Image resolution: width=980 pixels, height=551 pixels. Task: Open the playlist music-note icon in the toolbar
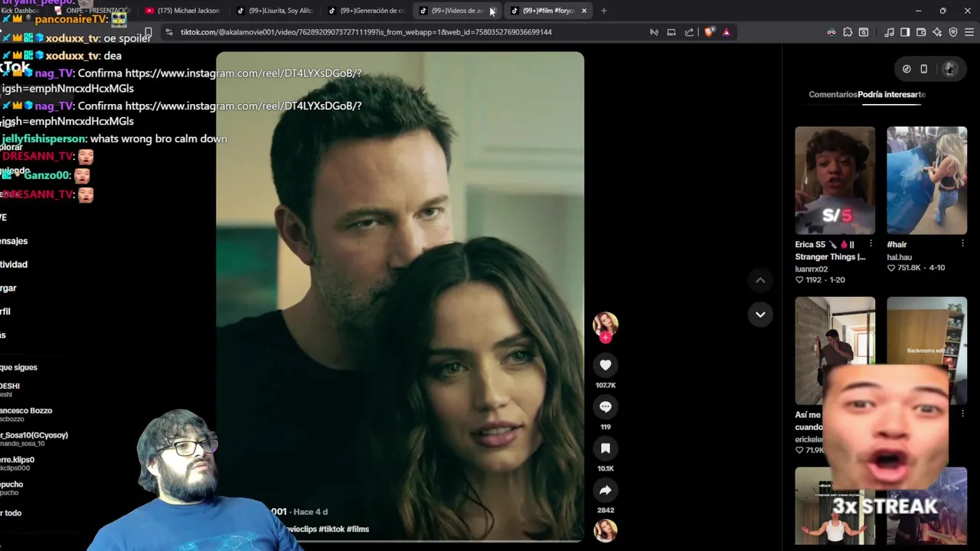click(x=889, y=32)
